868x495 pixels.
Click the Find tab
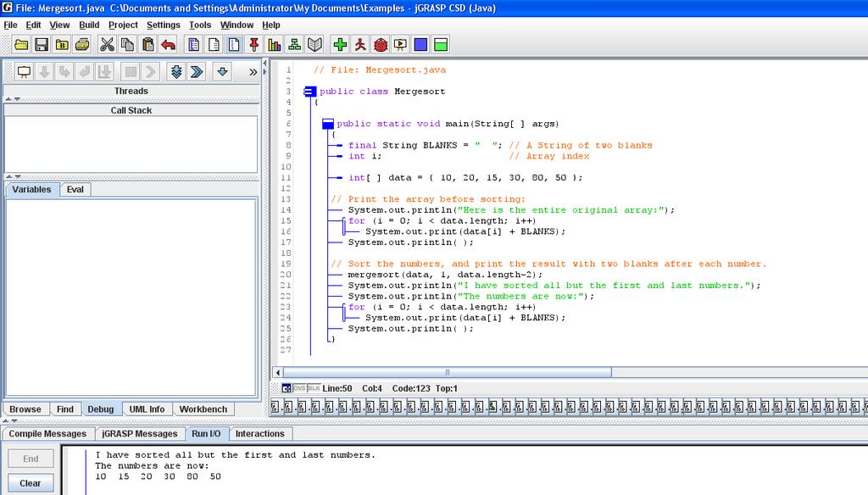pos(64,409)
